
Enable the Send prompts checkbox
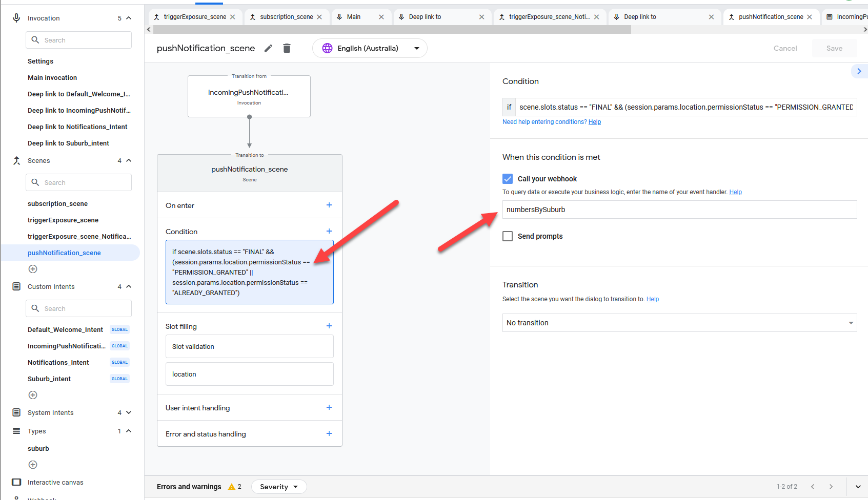[508, 236]
